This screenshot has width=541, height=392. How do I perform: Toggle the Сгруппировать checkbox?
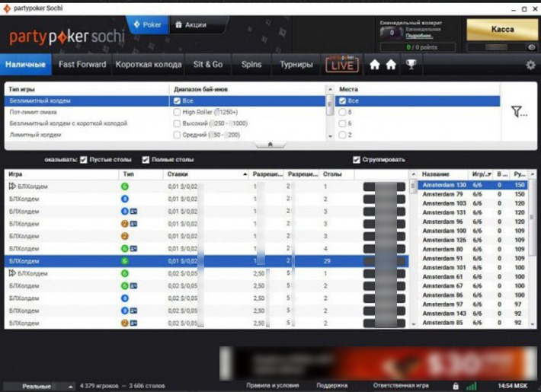(356, 160)
